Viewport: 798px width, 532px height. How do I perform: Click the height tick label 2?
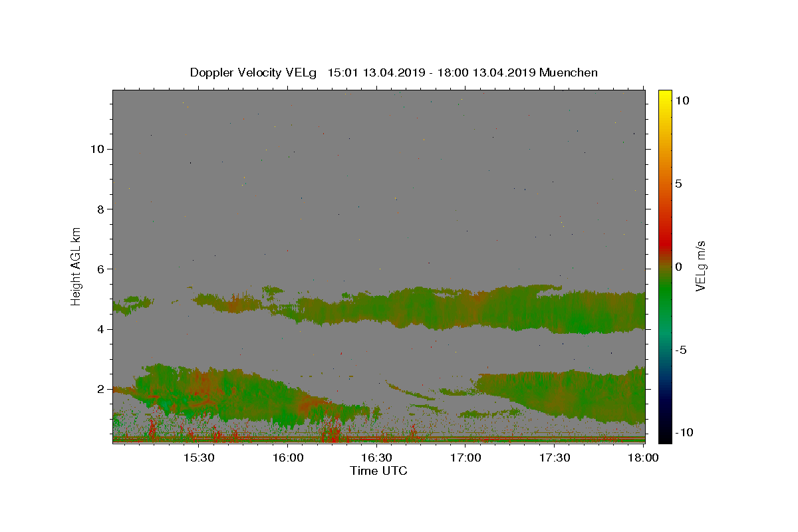point(99,389)
